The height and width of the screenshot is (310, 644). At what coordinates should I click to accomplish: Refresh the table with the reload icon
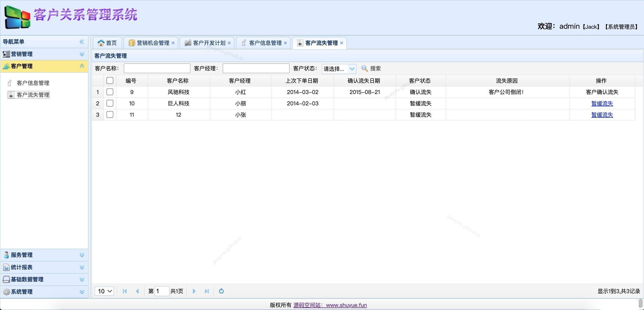point(221,291)
